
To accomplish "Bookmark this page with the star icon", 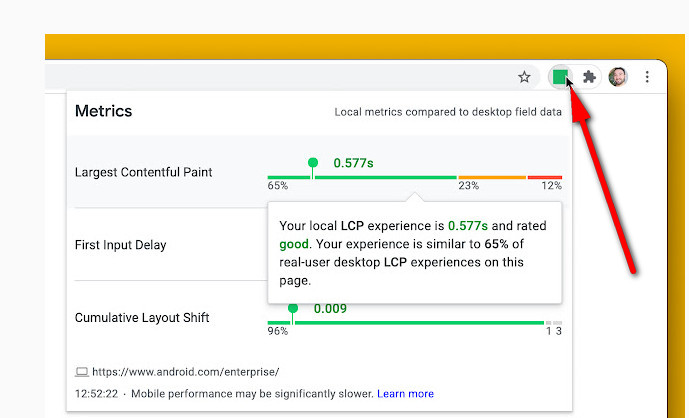I will tap(524, 77).
